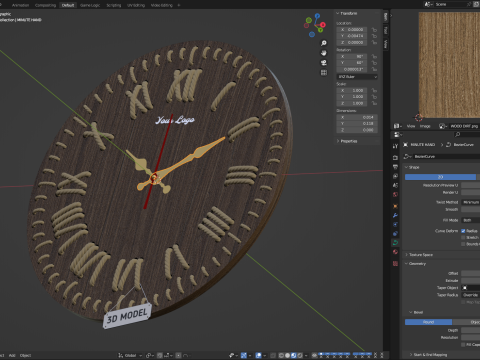The width and height of the screenshot is (480, 360).
Task: Switch to the Animation workspace tab
Action: point(20,5)
